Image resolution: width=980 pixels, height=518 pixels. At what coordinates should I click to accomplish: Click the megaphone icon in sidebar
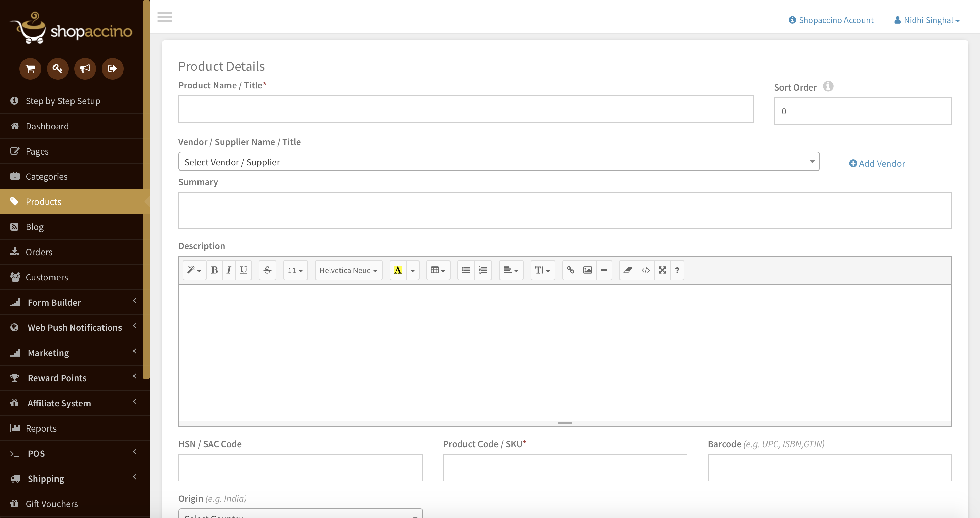(x=85, y=68)
